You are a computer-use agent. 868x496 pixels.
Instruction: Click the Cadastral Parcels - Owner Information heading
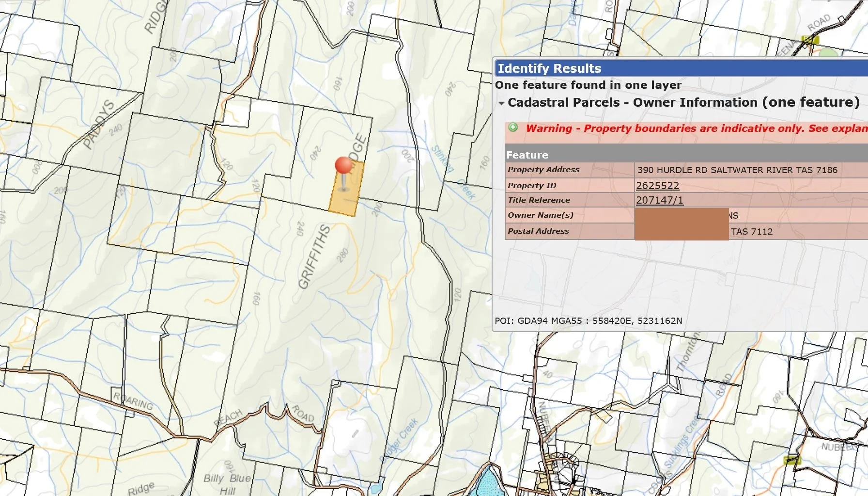(x=683, y=102)
